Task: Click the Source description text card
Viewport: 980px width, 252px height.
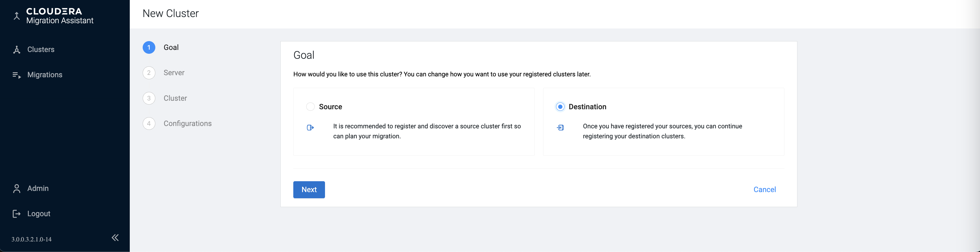Action: coord(427,131)
